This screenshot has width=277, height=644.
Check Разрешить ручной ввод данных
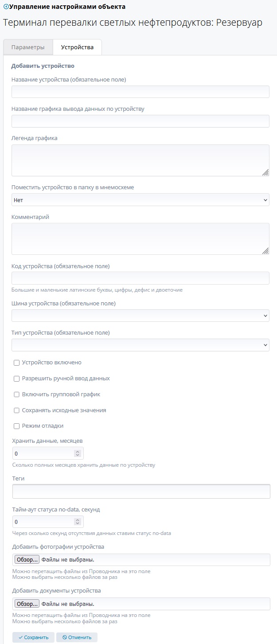[x=17, y=379]
